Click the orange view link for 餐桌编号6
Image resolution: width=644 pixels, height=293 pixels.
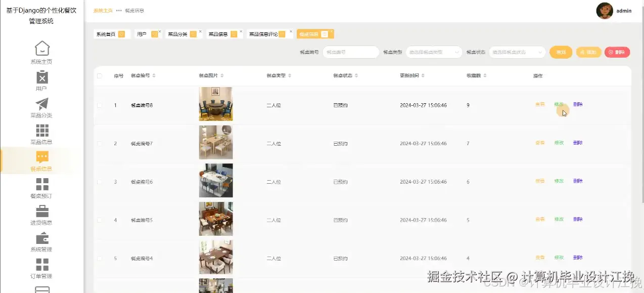(540, 181)
